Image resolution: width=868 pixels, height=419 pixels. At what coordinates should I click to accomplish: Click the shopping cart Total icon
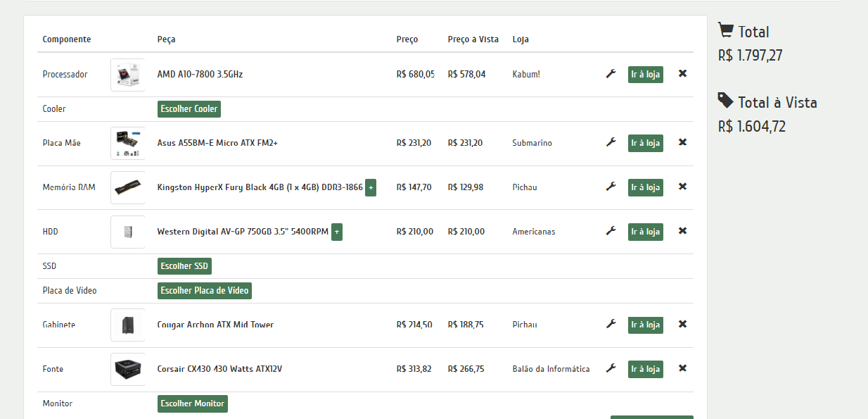(x=726, y=30)
